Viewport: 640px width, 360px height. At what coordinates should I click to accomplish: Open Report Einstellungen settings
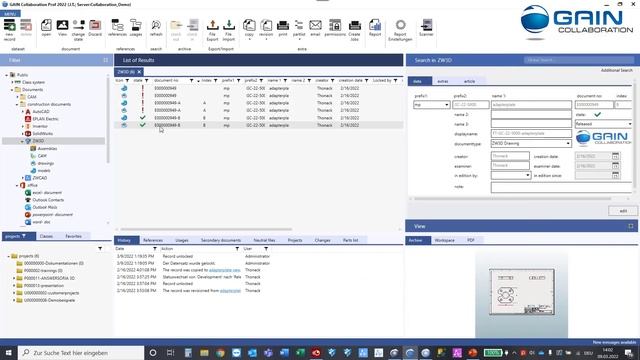point(400,30)
